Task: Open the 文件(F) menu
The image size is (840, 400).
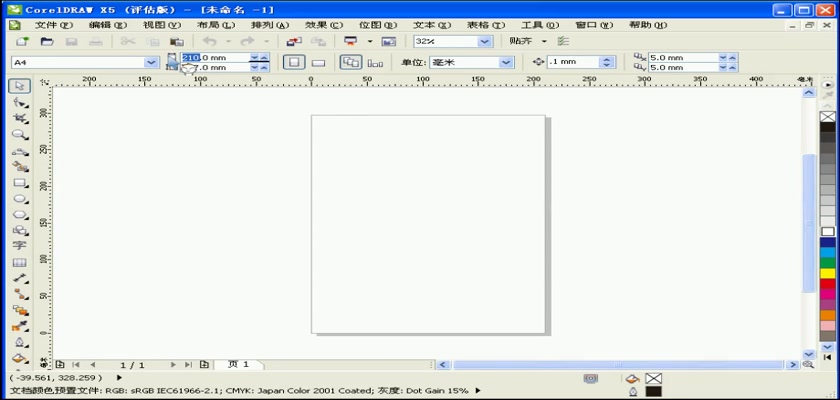Action: pyautogui.click(x=54, y=25)
